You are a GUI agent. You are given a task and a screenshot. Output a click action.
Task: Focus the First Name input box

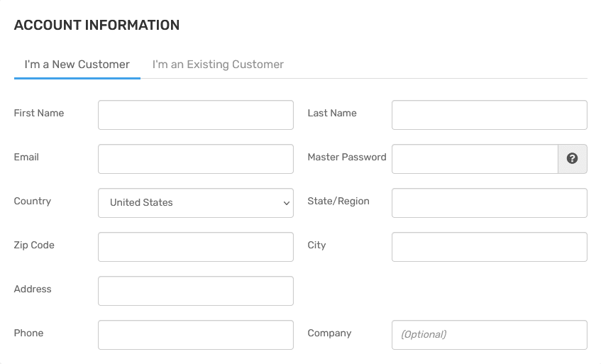coord(196,115)
